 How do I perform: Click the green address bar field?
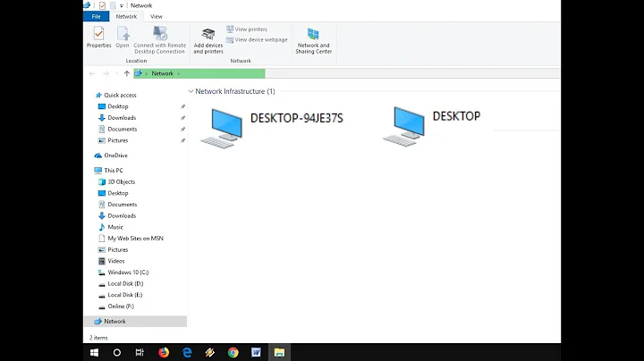pos(215,73)
